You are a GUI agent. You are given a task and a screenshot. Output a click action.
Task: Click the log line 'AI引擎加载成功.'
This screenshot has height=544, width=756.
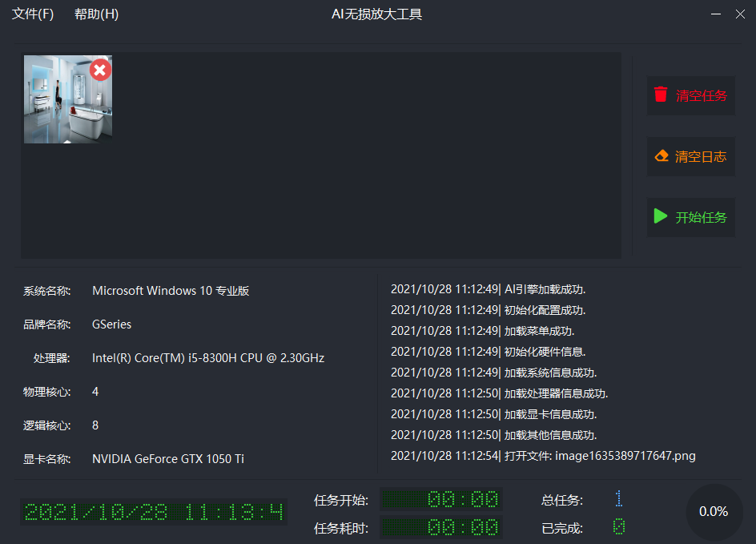489,289
